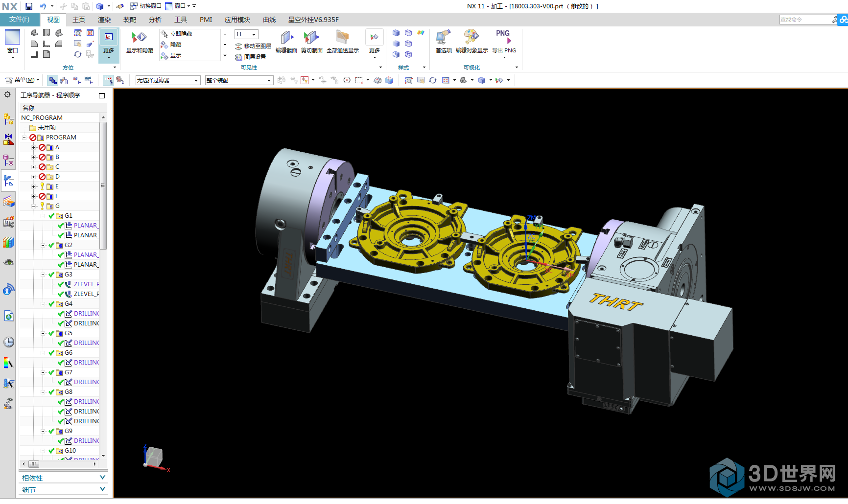This screenshot has height=504, width=848.
Task: Open the Application (应用模块) tab
Action: pyautogui.click(x=237, y=20)
